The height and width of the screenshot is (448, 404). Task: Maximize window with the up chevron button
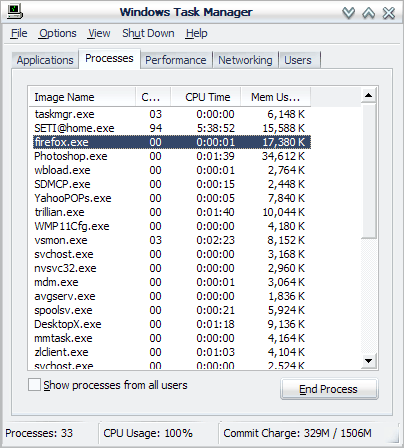coord(369,13)
